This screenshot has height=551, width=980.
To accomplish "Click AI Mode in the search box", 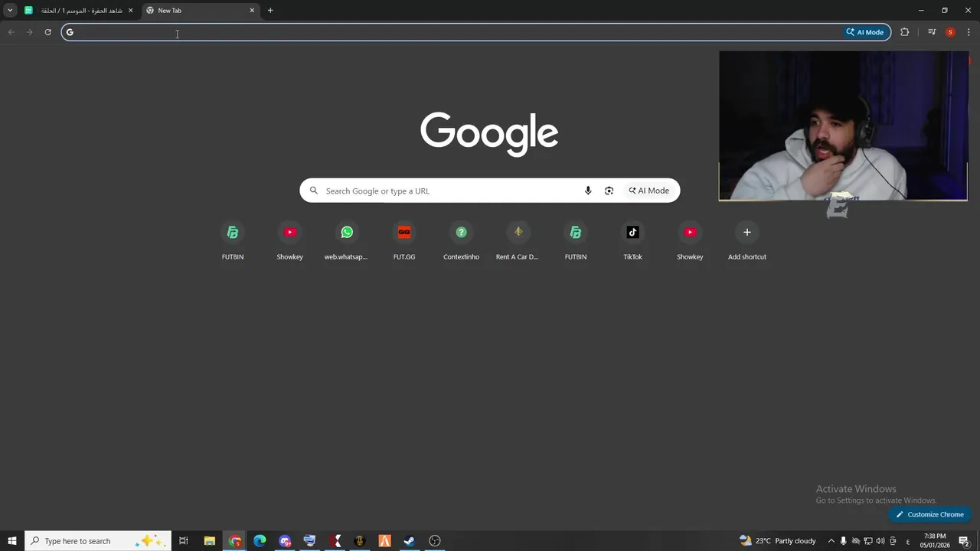I will click(649, 191).
